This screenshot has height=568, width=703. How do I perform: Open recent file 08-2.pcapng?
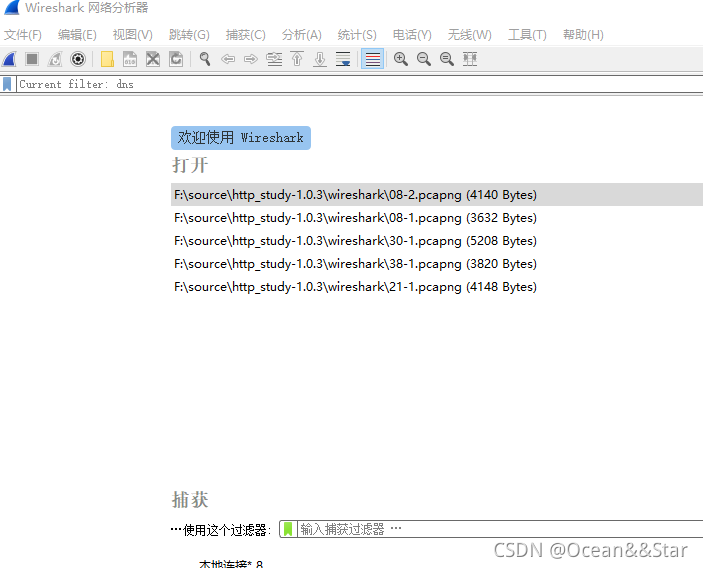437,195
